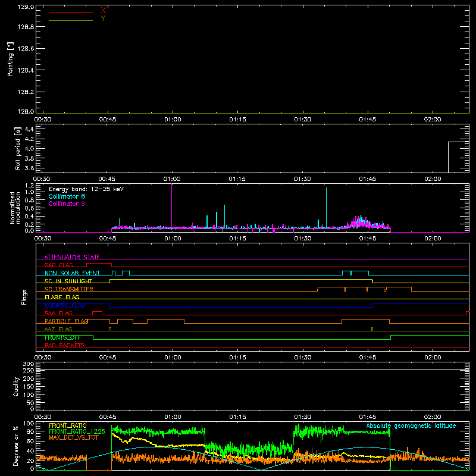Click the 'Degrees or %' axis title
The height and width of the screenshot is (476, 476).
(15, 446)
